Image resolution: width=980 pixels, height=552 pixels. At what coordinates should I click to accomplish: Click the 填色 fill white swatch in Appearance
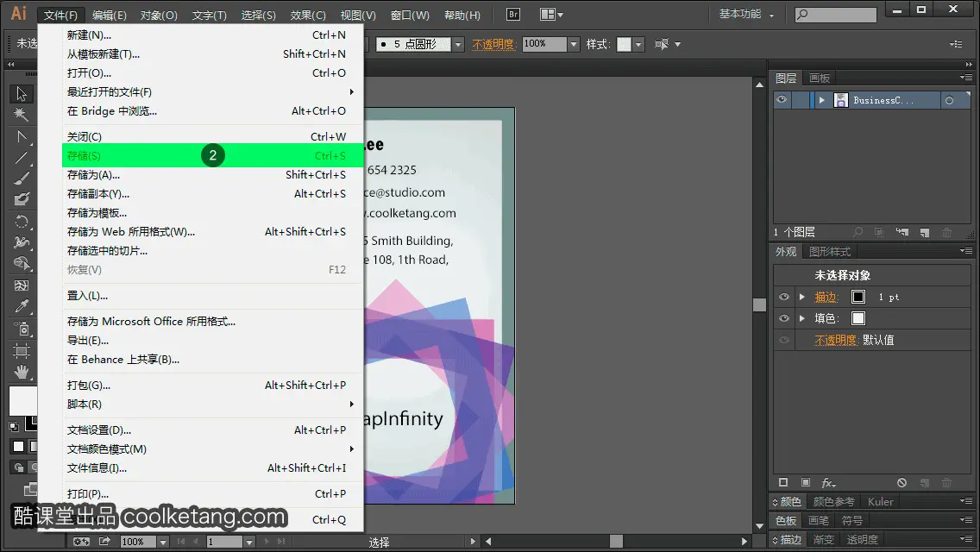(858, 318)
